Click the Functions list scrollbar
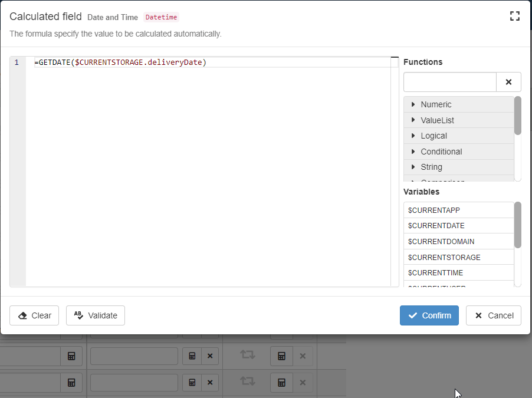The width and height of the screenshot is (532, 398). tap(518, 116)
